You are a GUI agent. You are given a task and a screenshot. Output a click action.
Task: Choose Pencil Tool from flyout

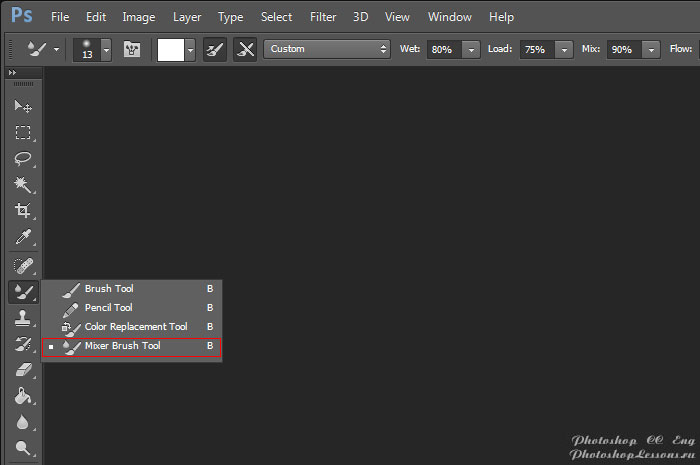click(x=132, y=307)
